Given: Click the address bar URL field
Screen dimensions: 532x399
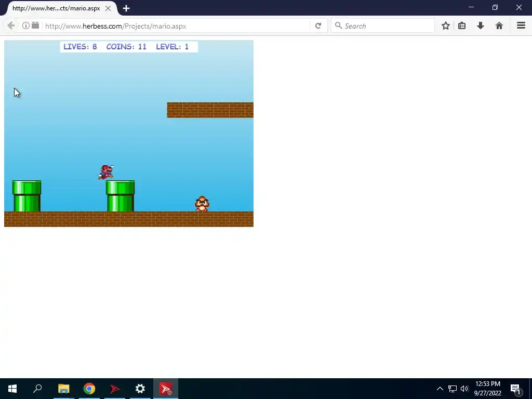Looking at the screenshot, I should pyautogui.click(x=177, y=26).
